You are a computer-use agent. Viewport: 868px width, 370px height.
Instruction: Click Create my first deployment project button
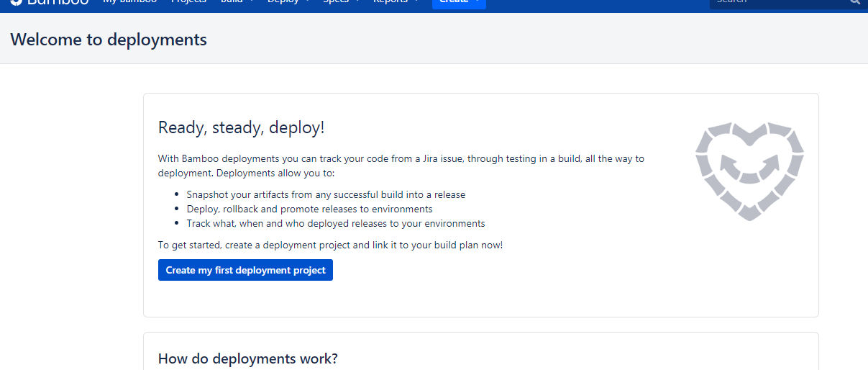(245, 270)
